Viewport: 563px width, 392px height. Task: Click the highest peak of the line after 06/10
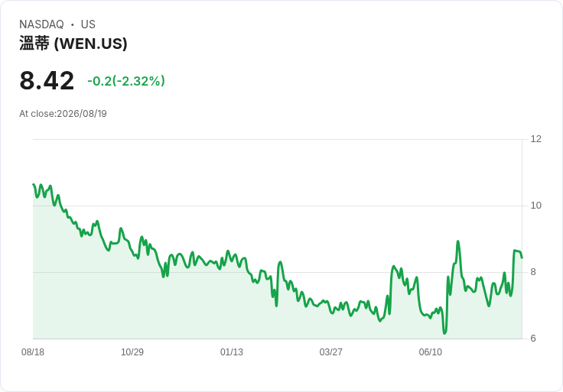tap(457, 241)
